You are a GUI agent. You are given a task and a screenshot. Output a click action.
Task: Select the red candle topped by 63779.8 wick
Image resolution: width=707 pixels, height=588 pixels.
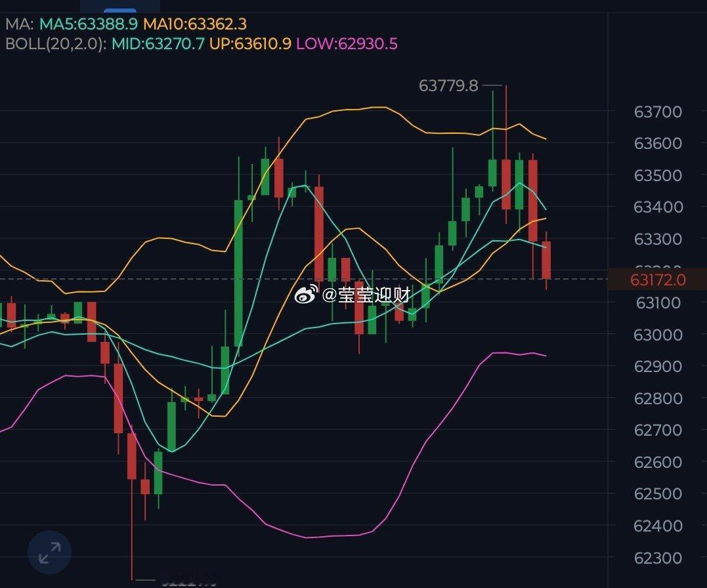pyautogui.click(x=506, y=184)
